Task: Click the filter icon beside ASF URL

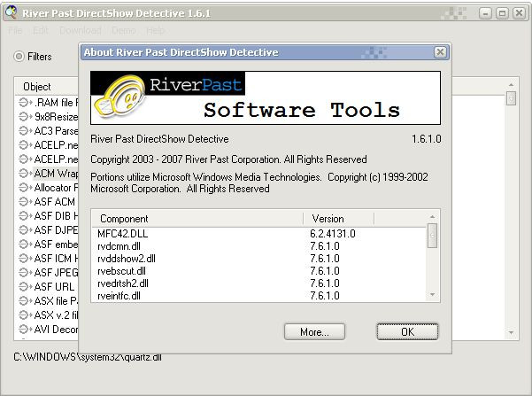Action: point(25,287)
